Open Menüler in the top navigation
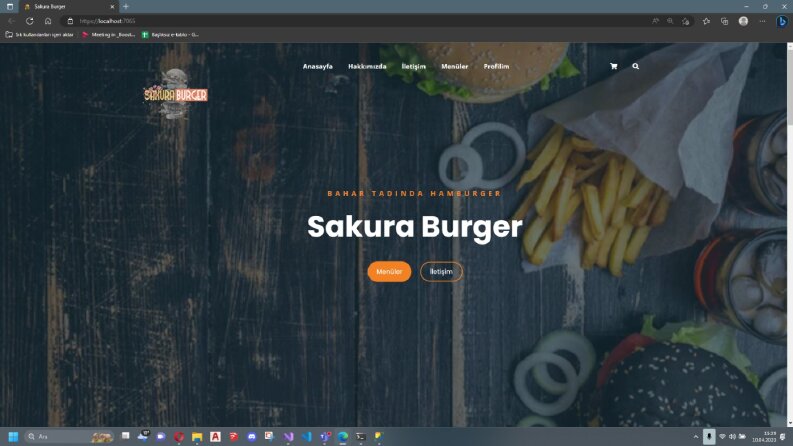The width and height of the screenshot is (793, 446). (455, 66)
